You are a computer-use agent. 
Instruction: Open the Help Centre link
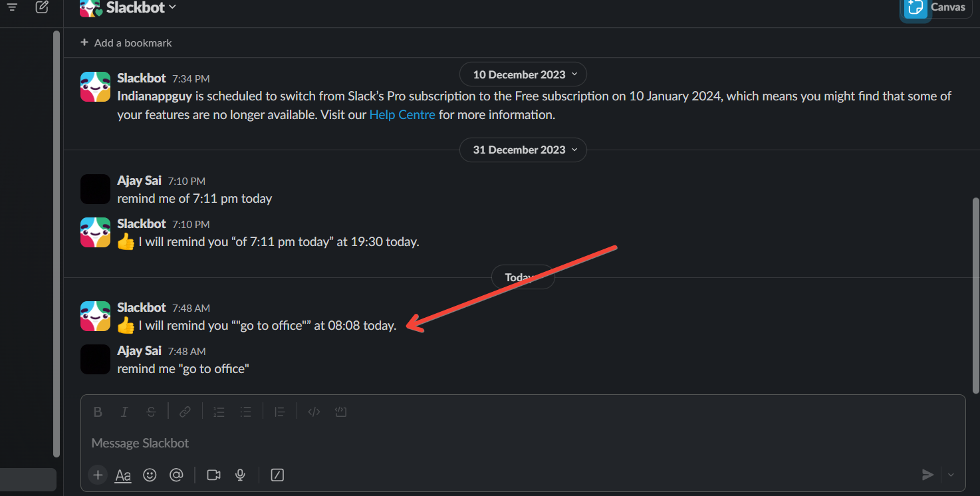point(402,114)
